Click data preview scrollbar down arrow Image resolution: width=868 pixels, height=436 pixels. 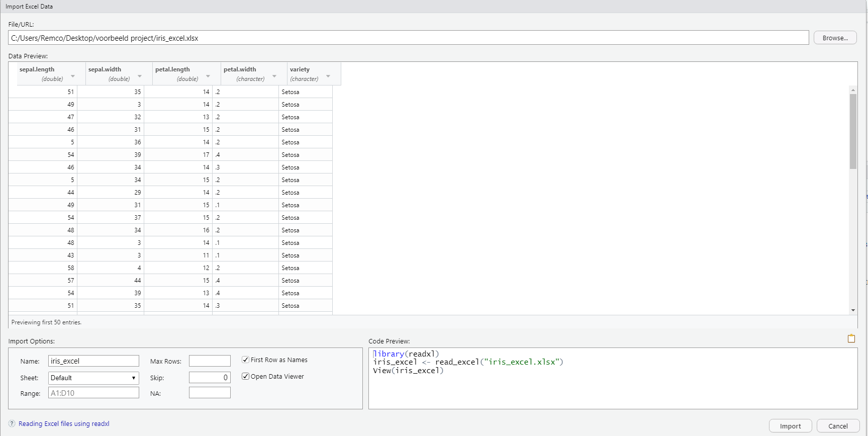853,310
